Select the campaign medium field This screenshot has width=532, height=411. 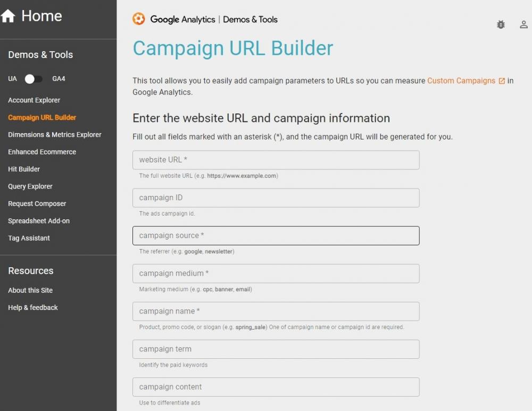point(276,274)
